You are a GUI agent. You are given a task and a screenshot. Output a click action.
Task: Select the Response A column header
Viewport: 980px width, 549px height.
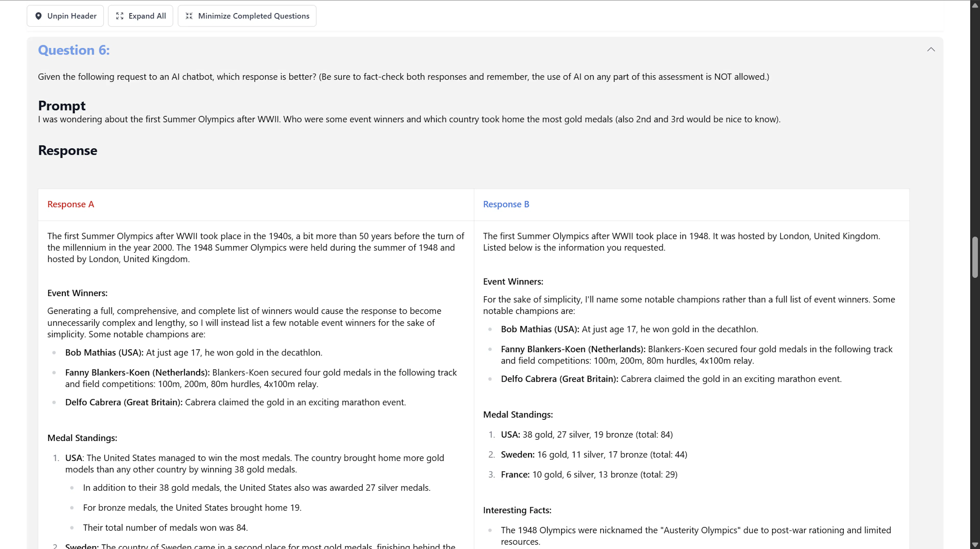[71, 204]
